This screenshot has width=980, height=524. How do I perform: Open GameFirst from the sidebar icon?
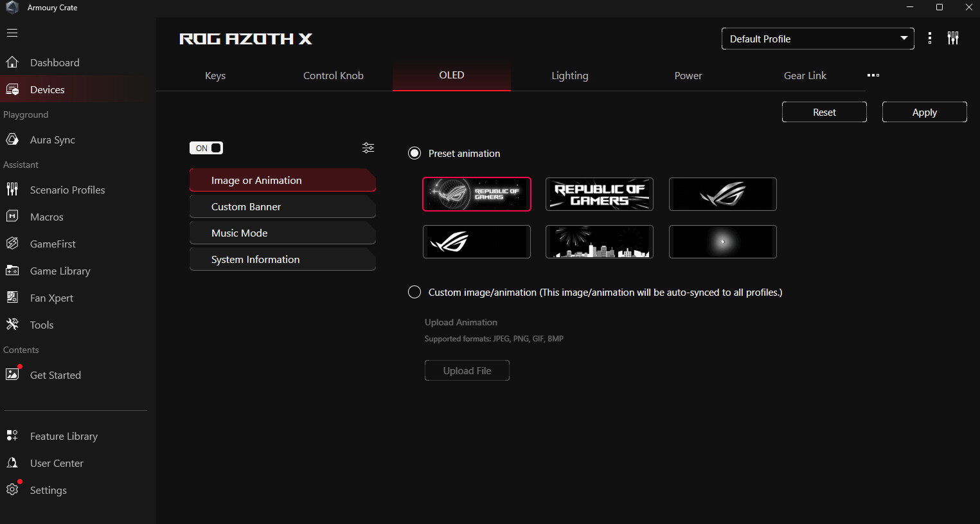click(12, 244)
